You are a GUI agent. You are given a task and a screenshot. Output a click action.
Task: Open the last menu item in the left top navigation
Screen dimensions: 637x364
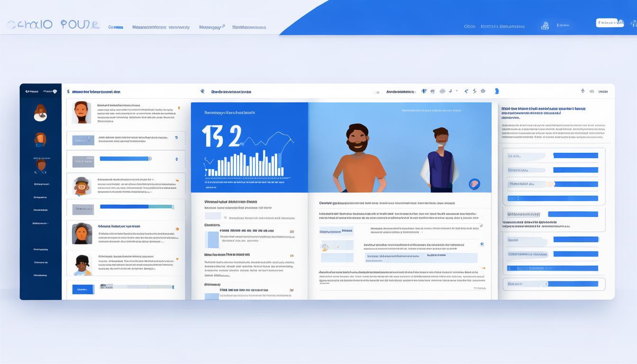(249, 27)
